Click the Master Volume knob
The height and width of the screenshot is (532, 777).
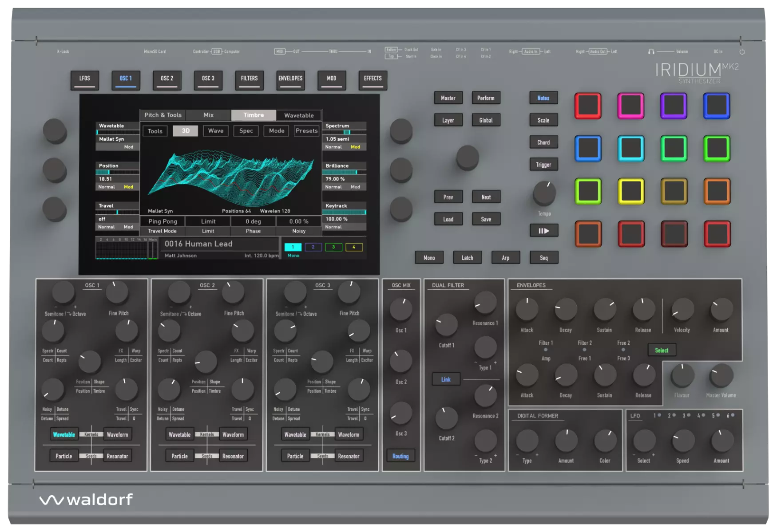click(721, 375)
